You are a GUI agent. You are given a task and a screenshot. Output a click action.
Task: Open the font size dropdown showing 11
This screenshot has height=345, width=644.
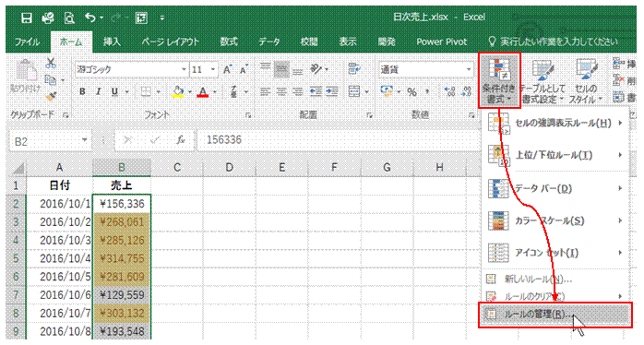click(213, 69)
